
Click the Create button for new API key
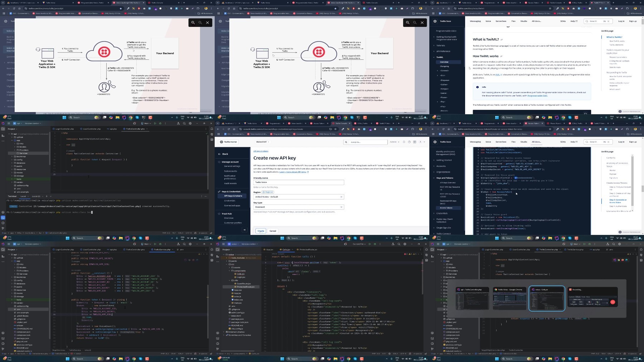(x=261, y=231)
